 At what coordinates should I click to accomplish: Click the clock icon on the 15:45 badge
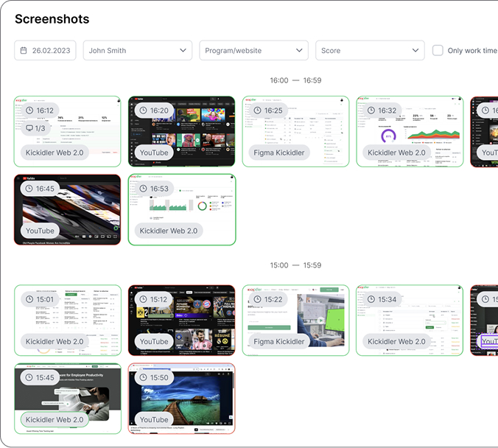[29, 377]
